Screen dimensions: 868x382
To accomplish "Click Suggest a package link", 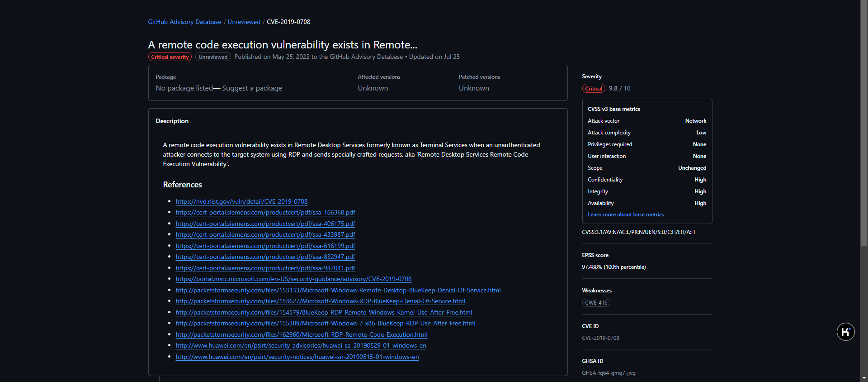I will click(x=252, y=88).
